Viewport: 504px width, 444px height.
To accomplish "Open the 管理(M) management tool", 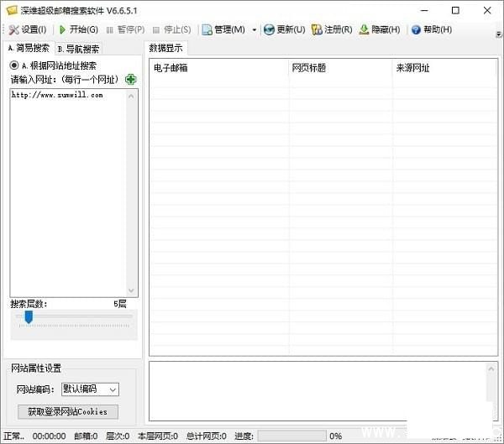I will [223, 30].
